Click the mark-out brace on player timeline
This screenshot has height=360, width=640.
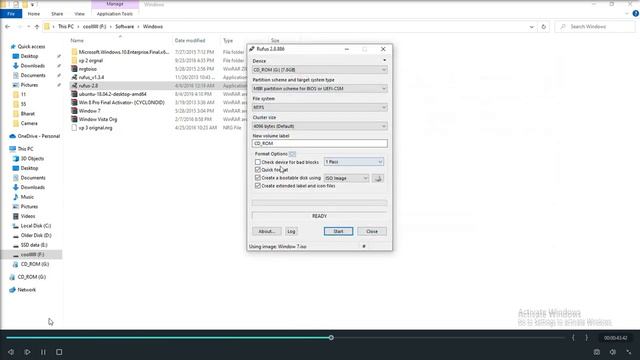tap(587, 338)
